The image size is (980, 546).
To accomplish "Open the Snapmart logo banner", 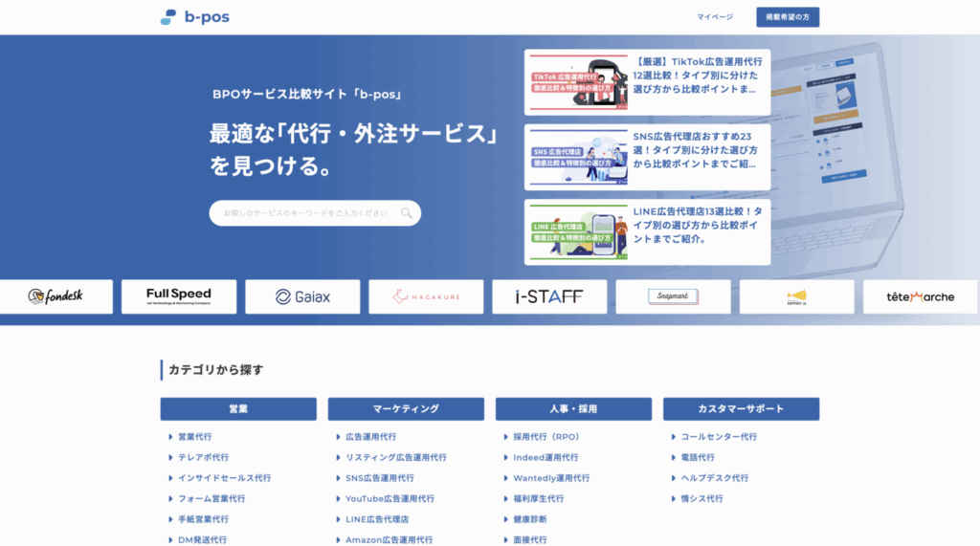I will pyautogui.click(x=673, y=296).
